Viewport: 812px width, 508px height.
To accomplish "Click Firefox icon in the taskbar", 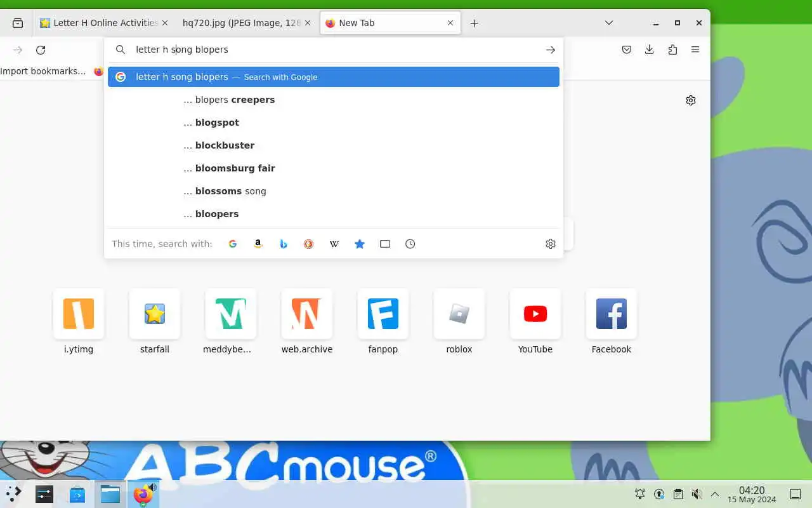I will pos(143,494).
